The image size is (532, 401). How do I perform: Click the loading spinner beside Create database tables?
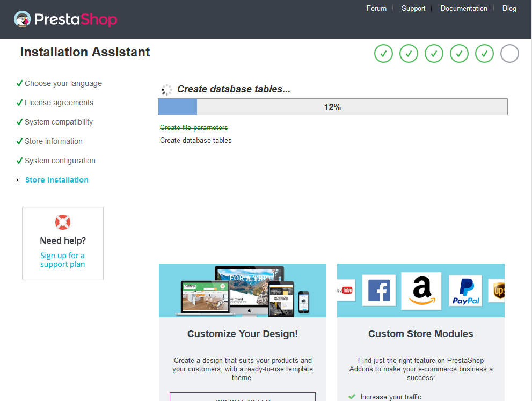pos(166,90)
